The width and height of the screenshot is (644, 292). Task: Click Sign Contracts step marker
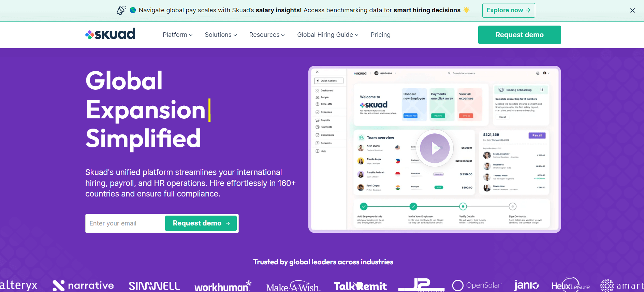tap(513, 206)
